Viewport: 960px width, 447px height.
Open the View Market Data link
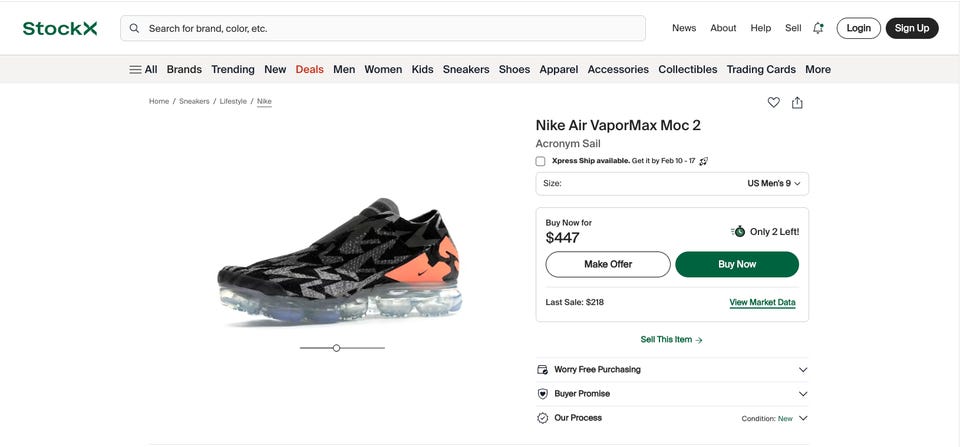(762, 302)
